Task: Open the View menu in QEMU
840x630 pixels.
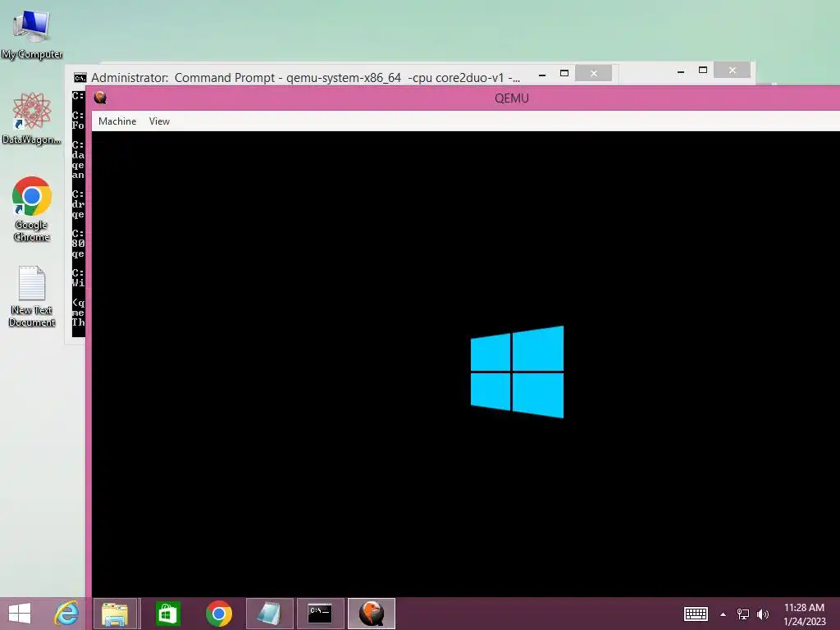Action: click(159, 121)
